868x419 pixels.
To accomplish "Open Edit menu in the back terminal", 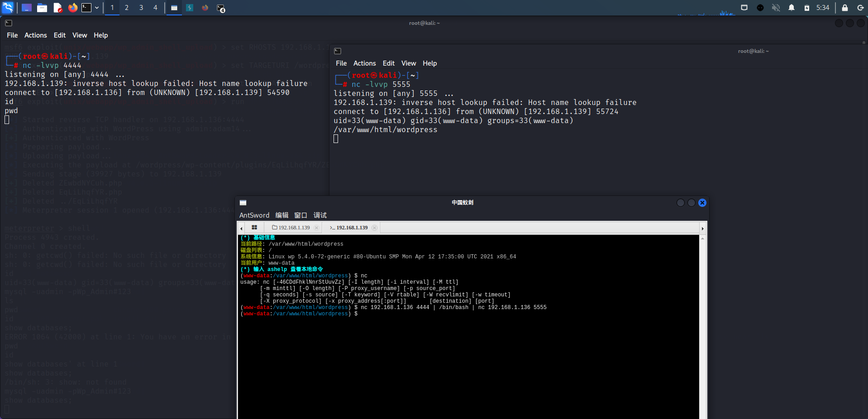I will tap(60, 35).
